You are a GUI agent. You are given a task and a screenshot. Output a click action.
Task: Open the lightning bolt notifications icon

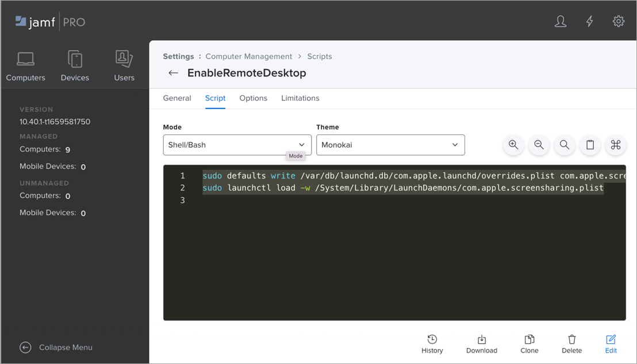pyautogui.click(x=589, y=21)
